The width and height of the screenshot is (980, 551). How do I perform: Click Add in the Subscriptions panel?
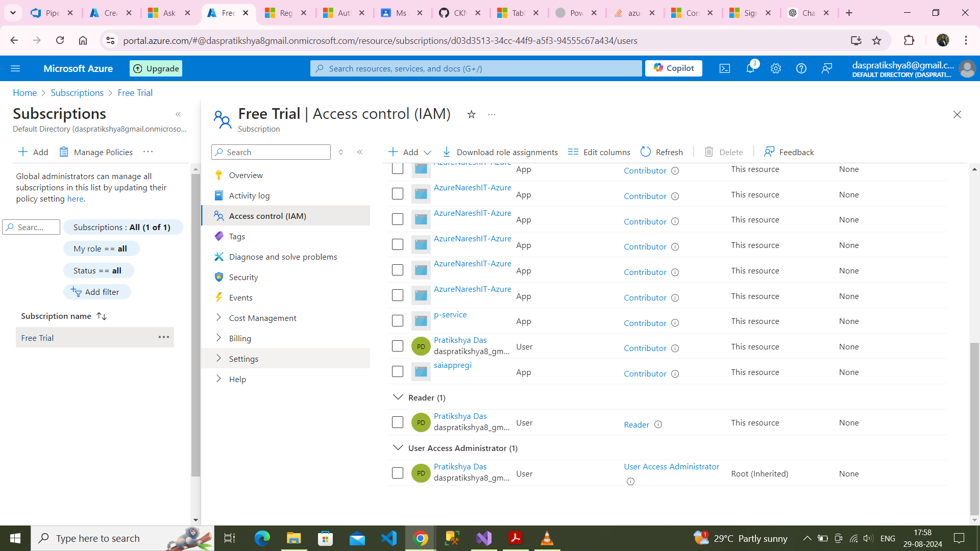coord(33,152)
